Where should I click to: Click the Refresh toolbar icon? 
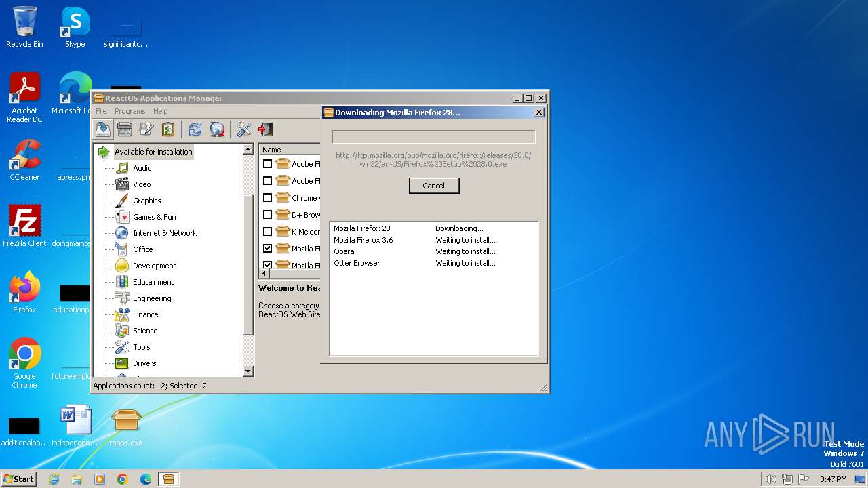[x=195, y=129]
